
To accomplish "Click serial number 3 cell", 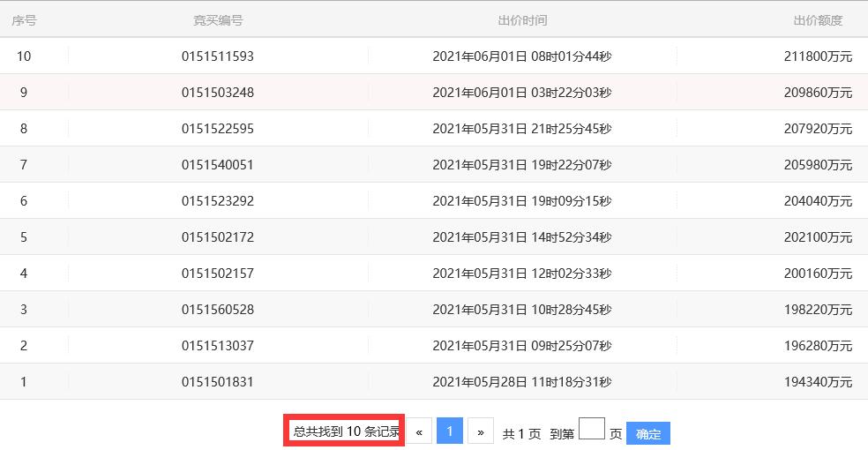I will pyautogui.click(x=24, y=310).
